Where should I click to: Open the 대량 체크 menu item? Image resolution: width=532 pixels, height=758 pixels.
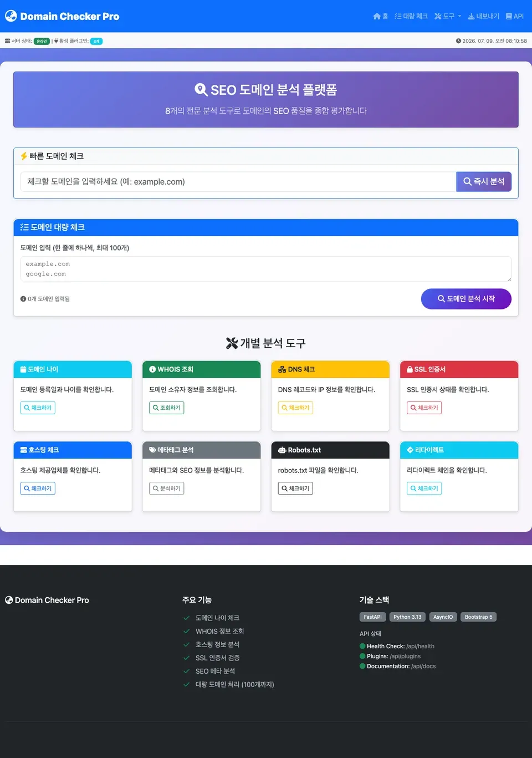(411, 16)
